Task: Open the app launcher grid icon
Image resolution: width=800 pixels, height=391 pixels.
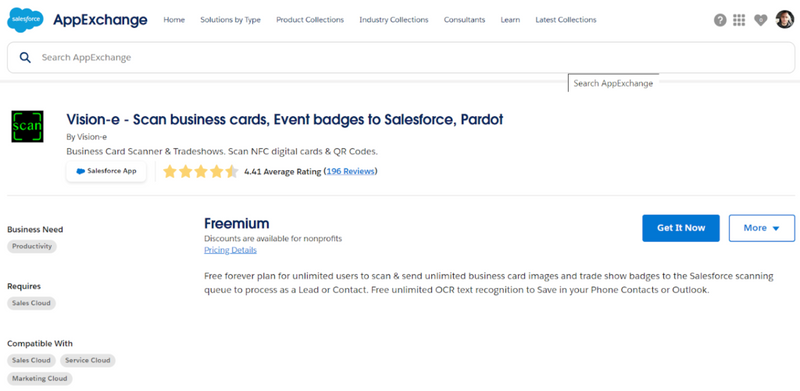Action: coord(739,20)
